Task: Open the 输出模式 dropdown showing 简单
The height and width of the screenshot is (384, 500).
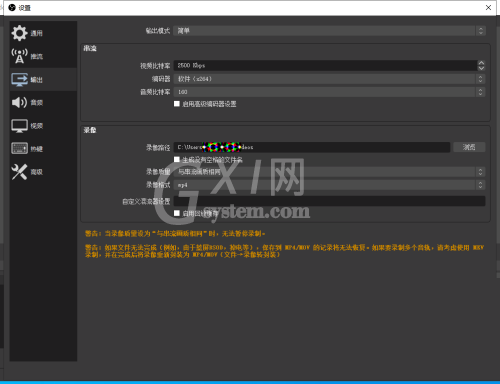Action: click(329, 31)
